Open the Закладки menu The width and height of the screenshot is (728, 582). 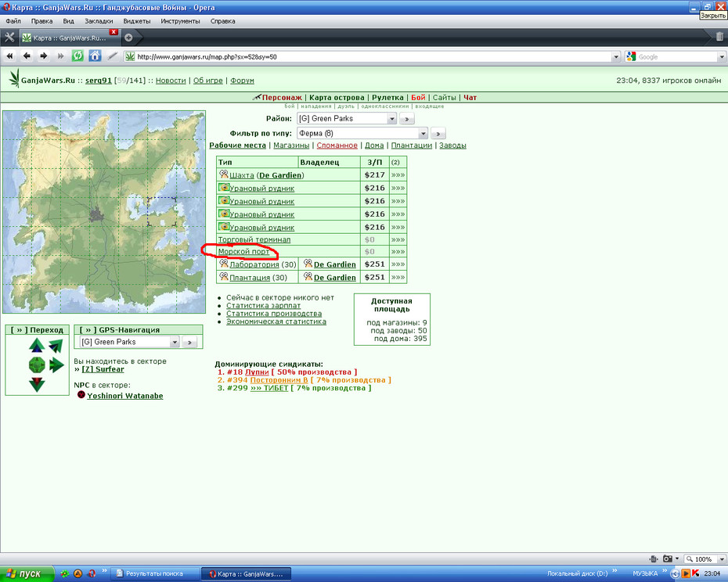pos(99,21)
